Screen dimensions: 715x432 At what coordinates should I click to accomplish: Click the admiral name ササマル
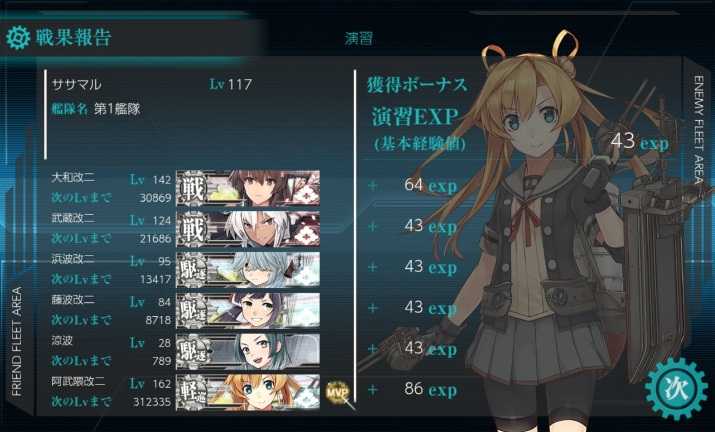click(x=77, y=84)
